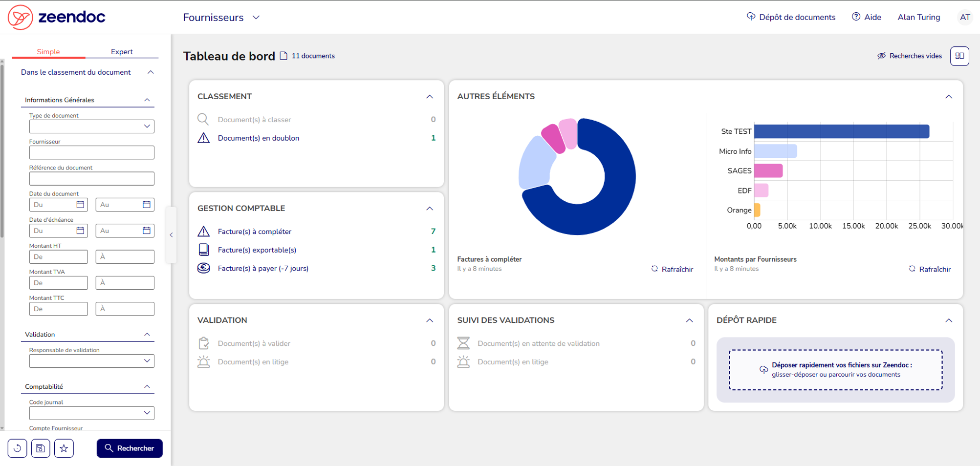The height and width of the screenshot is (466, 980).
Task: Open the Fournisseurs collection dropdown
Action: click(x=221, y=17)
